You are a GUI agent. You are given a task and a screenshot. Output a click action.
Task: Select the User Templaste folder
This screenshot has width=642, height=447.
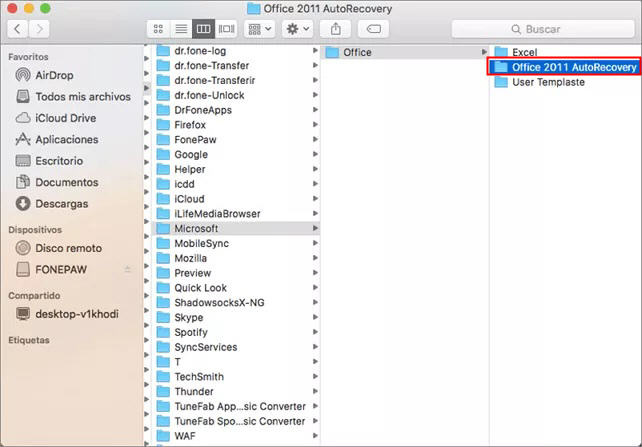[566, 82]
